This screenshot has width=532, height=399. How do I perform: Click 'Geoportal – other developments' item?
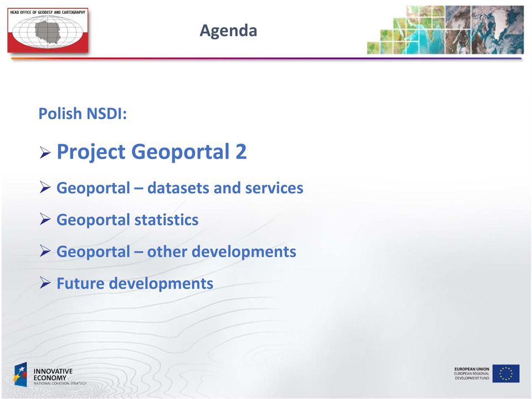click(x=176, y=252)
